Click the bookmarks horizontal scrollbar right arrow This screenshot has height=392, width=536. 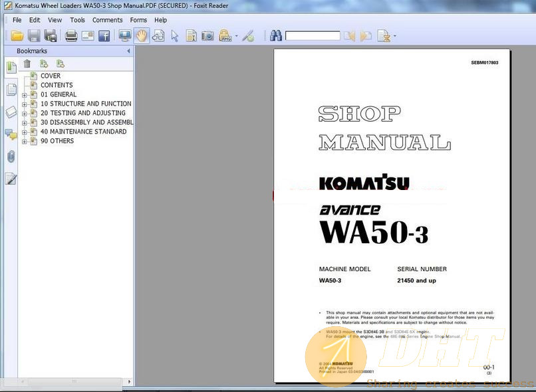click(129, 382)
